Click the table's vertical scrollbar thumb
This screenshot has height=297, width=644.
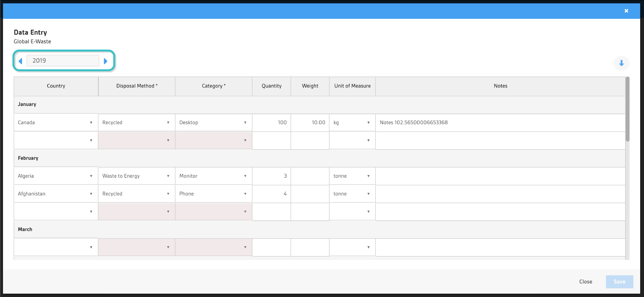627,109
